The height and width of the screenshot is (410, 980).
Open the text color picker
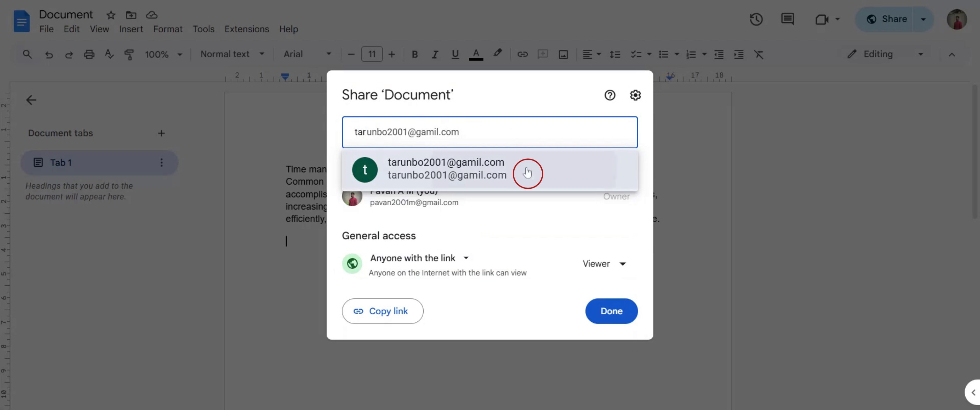click(x=476, y=55)
